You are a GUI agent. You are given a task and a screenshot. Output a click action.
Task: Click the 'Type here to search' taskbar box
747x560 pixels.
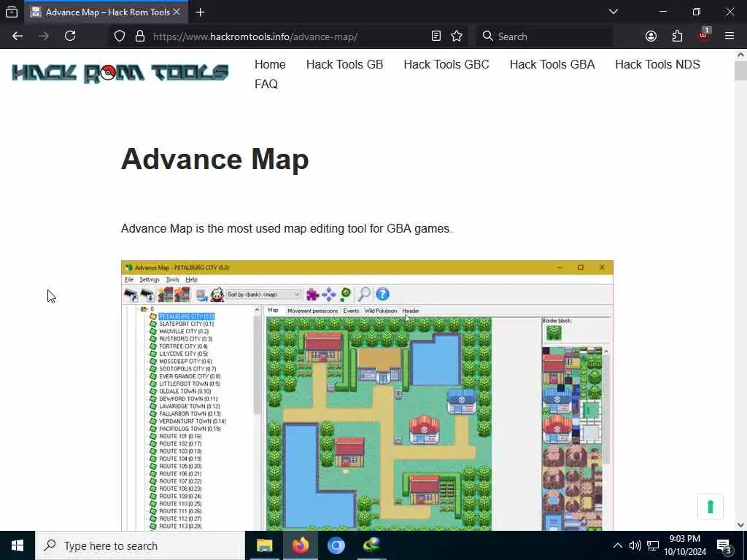click(140, 545)
